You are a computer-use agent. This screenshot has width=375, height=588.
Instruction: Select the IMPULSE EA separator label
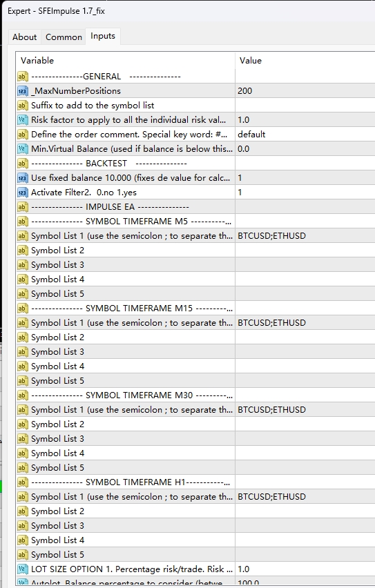click(x=110, y=207)
